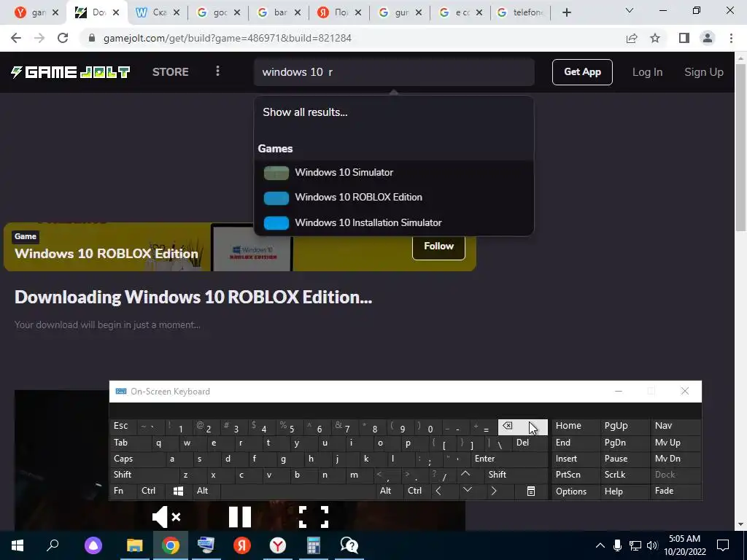The width and height of the screenshot is (747, 560).
Task: Open File Explorer from taskbar
Action: click(x=135, y=545)
